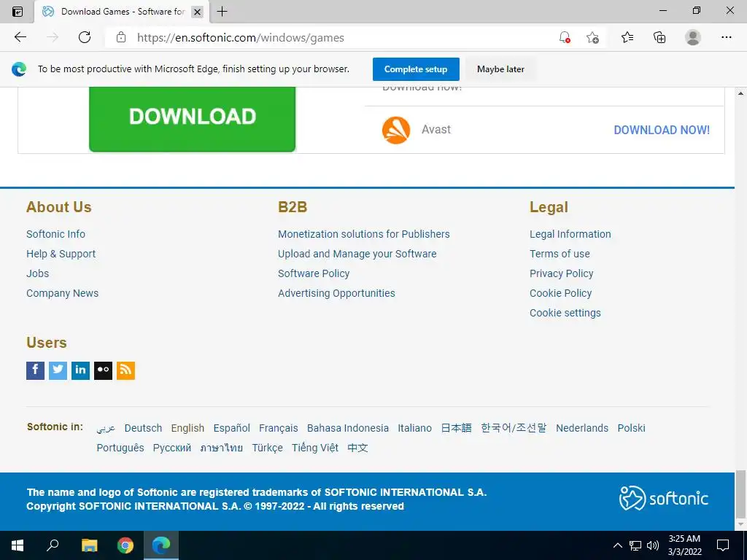Switch Softonic language to Español
This screenshot has width=747, height=560.
(231, 428)
